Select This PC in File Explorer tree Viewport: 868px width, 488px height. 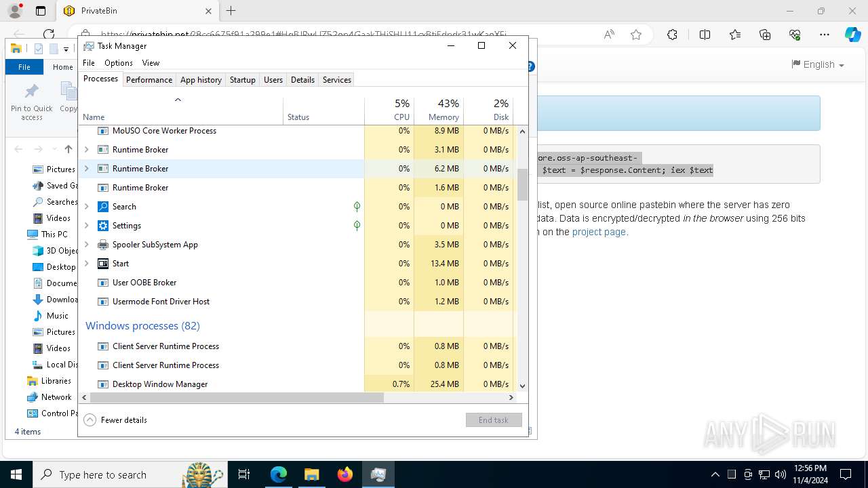(54, 235)
